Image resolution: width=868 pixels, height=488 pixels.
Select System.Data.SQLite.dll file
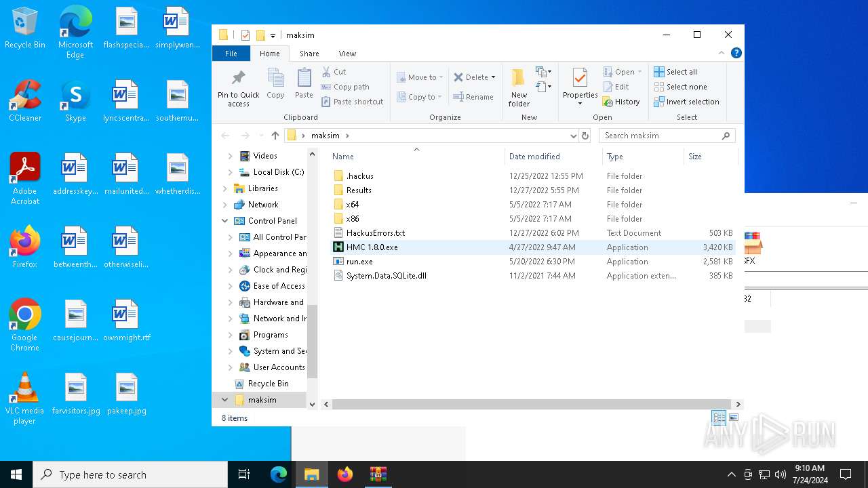tap(386, 276)
